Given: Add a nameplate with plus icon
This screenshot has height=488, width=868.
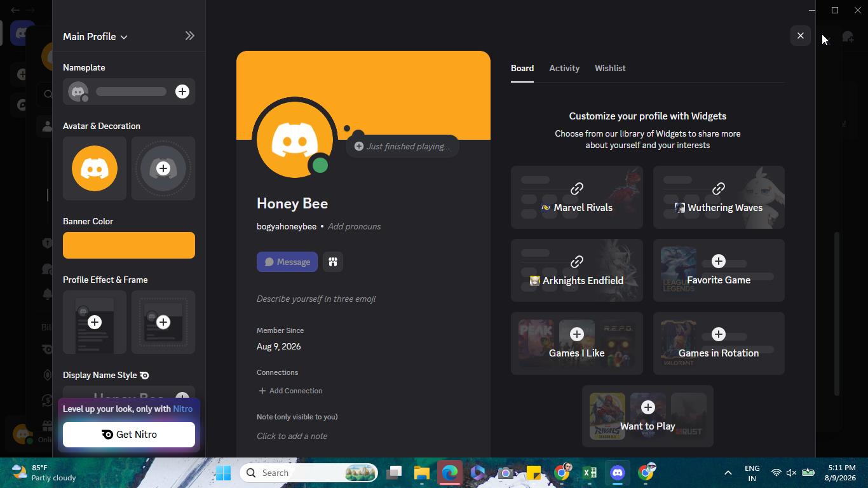Looking at the screenshot, I should click(x=182, y=91).
